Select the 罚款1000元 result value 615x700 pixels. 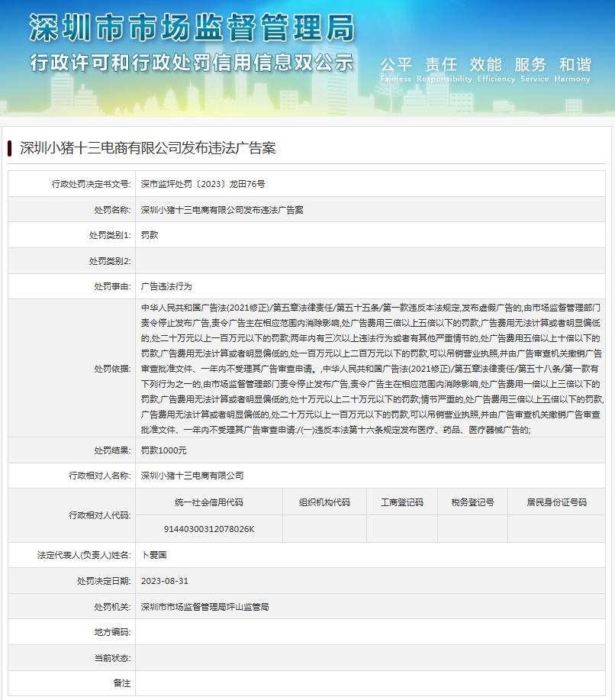click(x=164, y=450)
